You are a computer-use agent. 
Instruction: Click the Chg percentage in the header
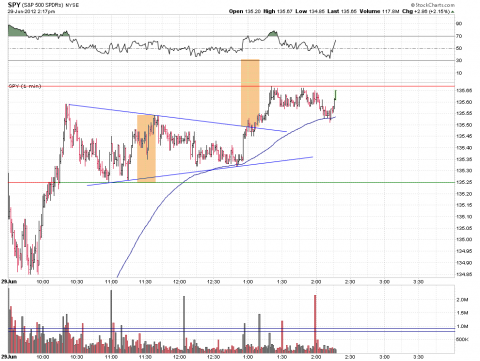440,11
